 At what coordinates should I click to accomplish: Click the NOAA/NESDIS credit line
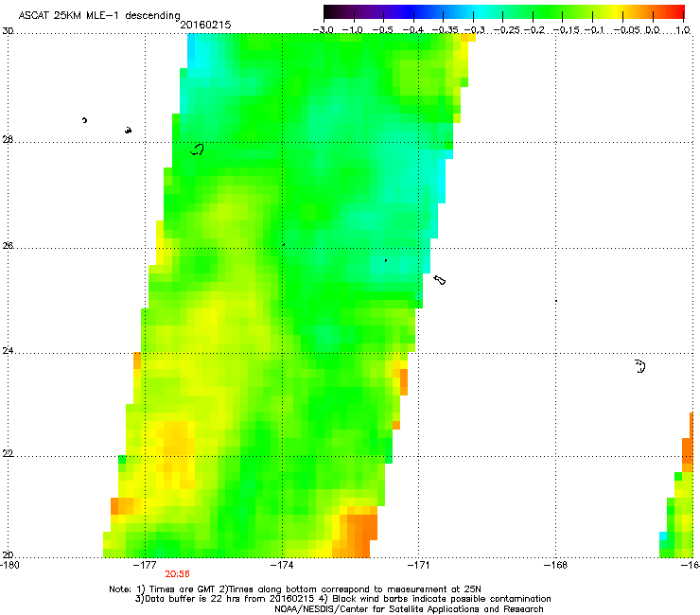409,609
